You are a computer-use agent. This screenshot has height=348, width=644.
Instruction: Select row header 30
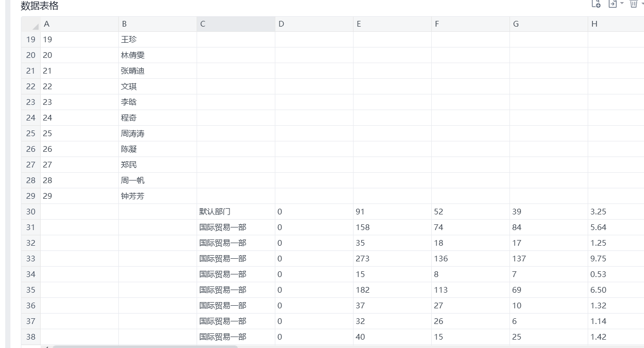pyautogui.click(x=31, y=212)
